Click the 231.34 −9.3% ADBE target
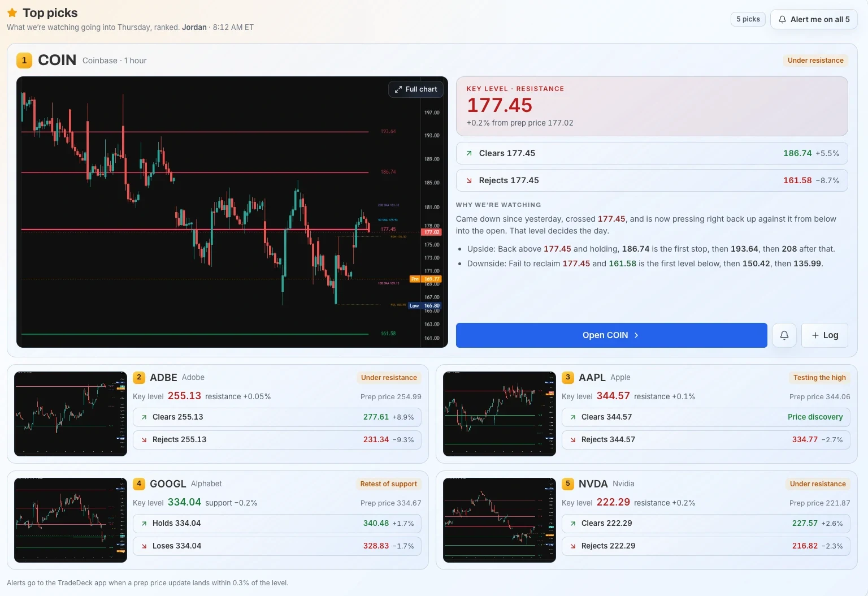Image resolution: width=868 pixels, height=596 pixels. 388,440
